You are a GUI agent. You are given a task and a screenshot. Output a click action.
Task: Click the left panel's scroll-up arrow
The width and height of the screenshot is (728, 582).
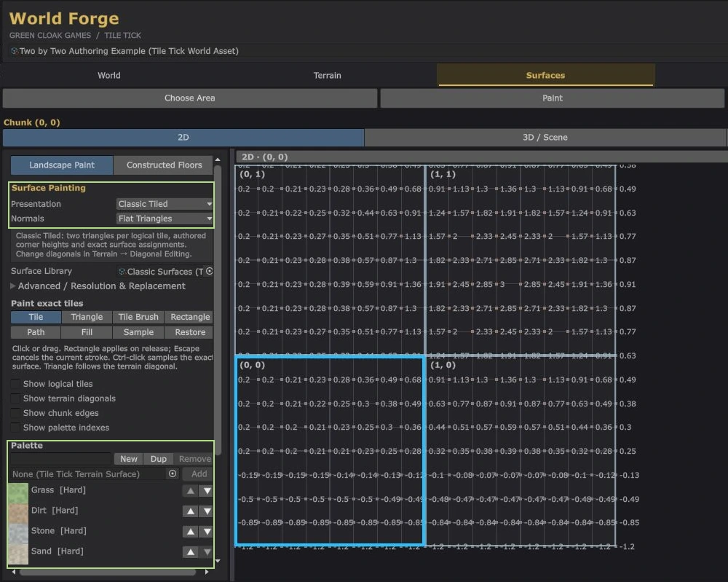(218, 160)
